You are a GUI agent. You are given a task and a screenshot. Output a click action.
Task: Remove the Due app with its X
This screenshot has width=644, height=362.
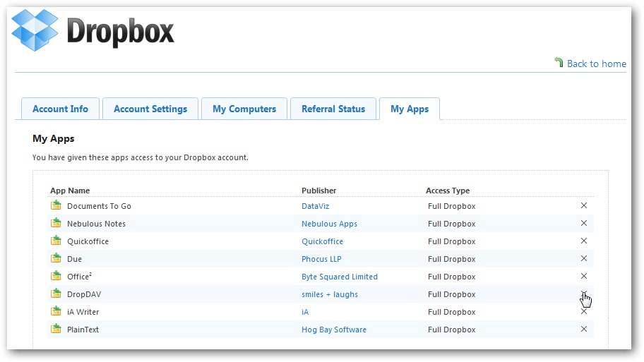click(x=583, y=258)
